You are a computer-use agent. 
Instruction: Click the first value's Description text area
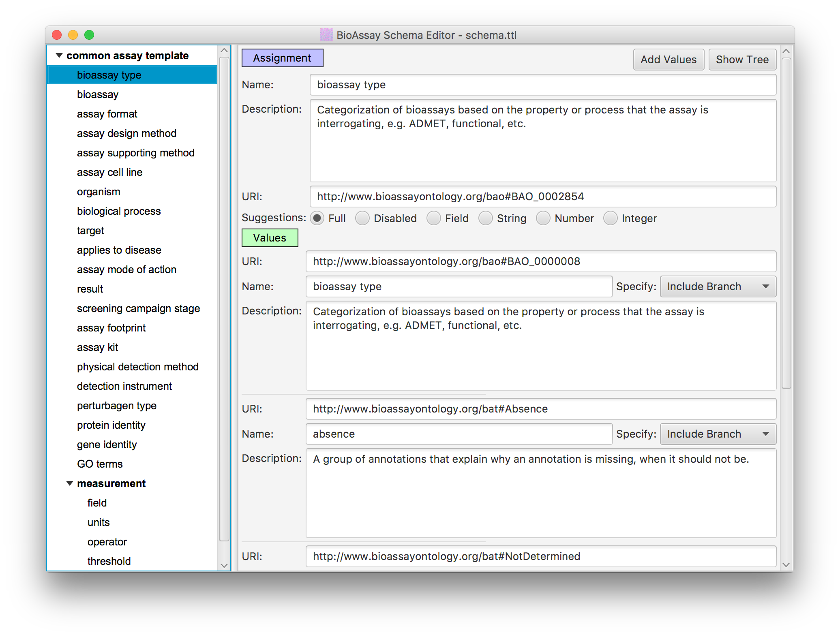541,346
